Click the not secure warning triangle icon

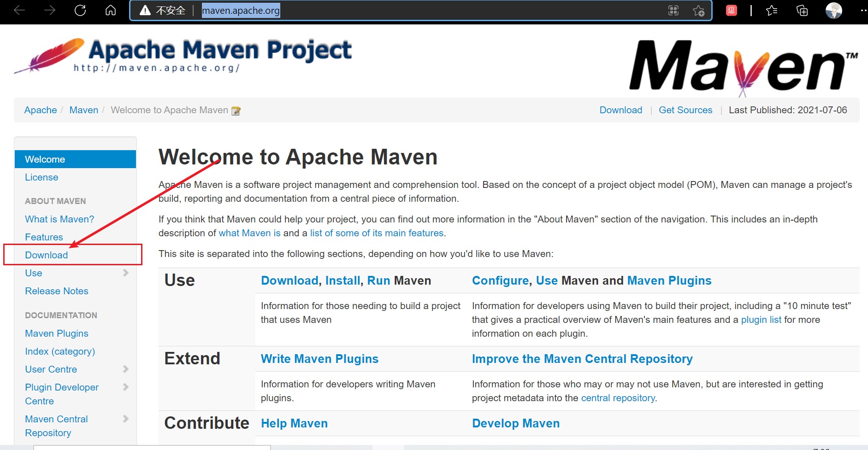coord(145,10)
